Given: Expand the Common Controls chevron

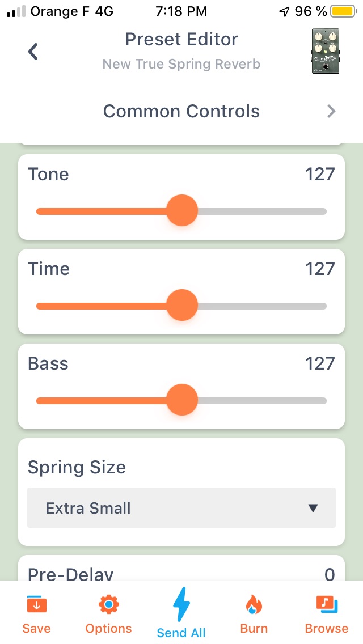Looking at the screenshot, I should click(332, 112).
